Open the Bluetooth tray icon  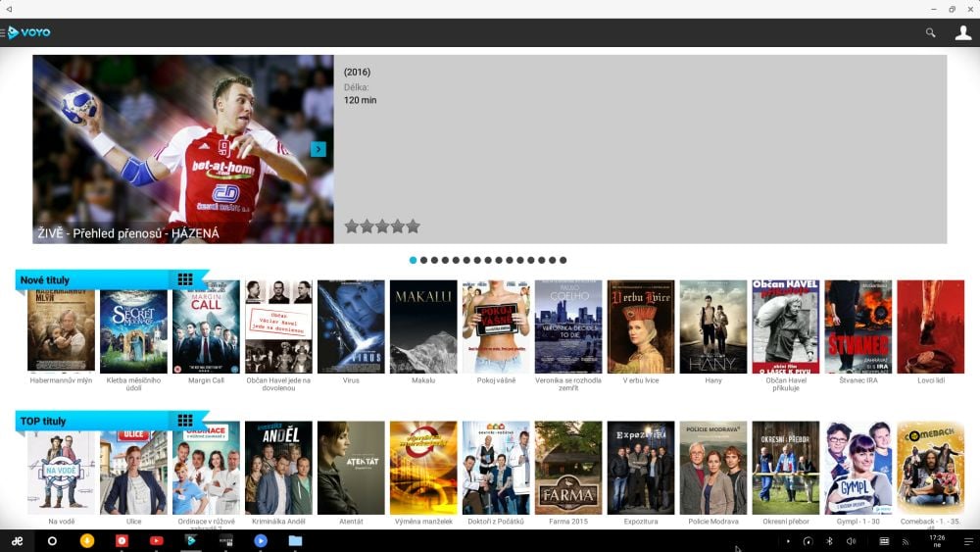pyautogui.click(x=829, y=541)
